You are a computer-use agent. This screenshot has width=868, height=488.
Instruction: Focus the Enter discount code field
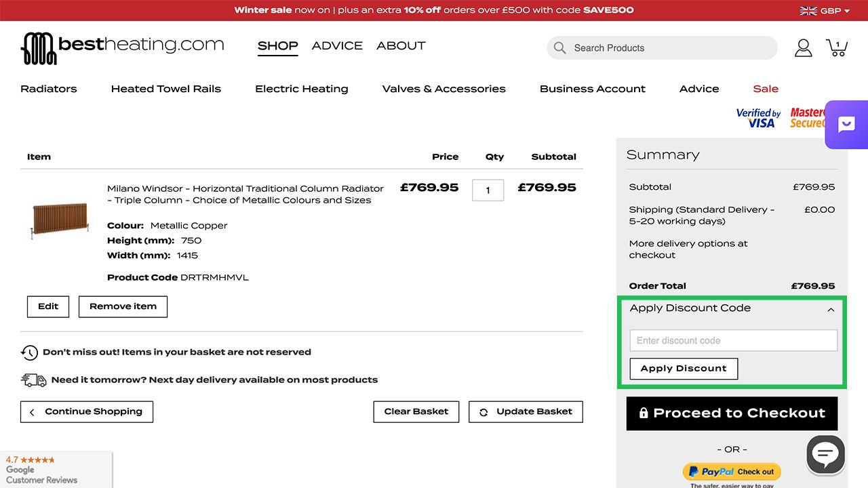[x=734, y=340]
